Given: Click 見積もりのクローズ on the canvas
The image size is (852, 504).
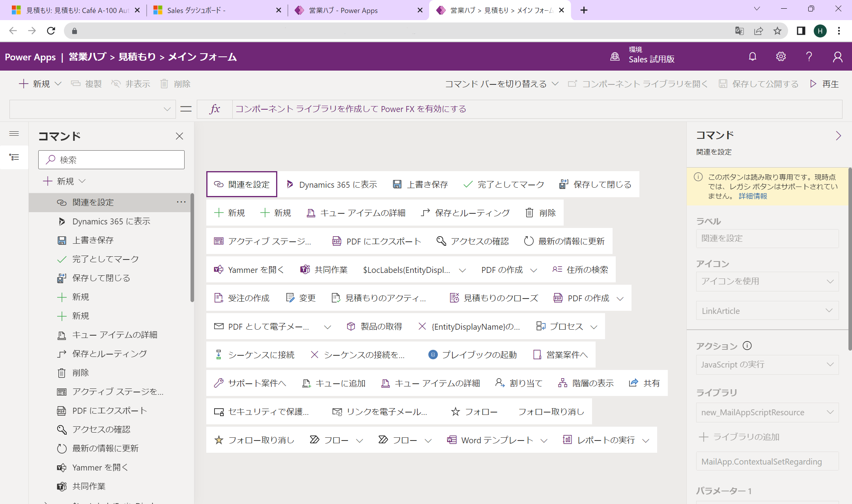Looking at the screenshot, I should 494,298.
